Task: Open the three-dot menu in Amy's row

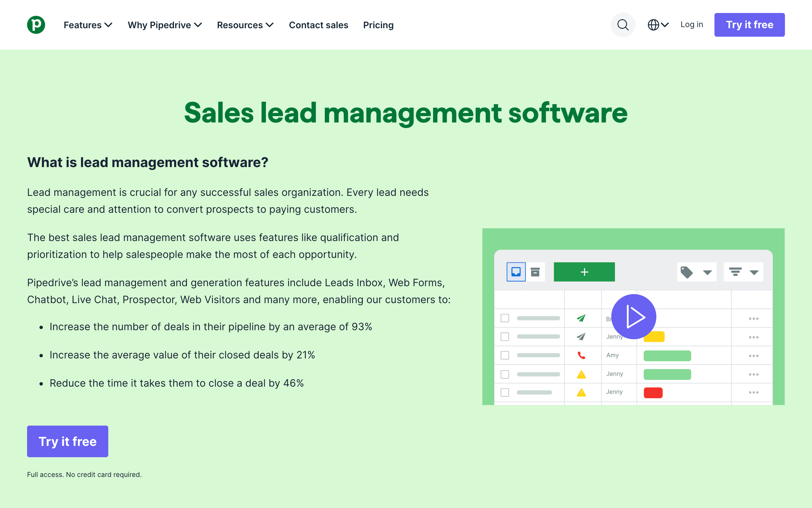Action: tap(753, 356)
